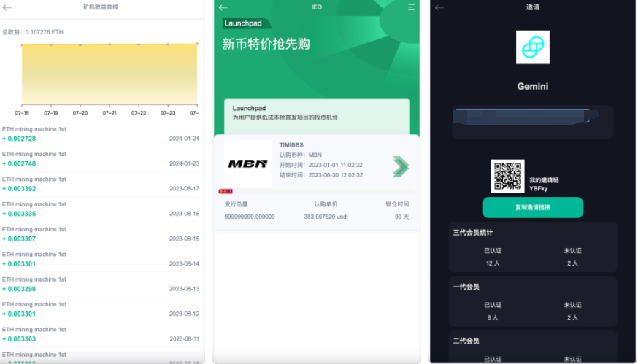Click the blurred invite link field
638x364 pixels.
532,121
